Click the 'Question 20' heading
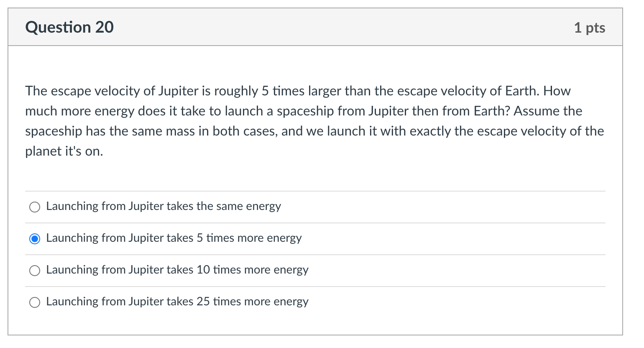 (69, 27)
